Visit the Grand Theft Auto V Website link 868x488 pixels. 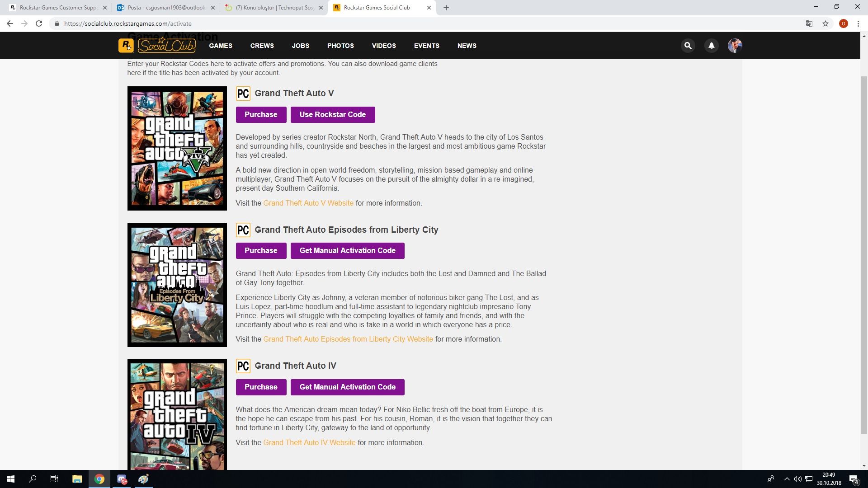[308, 203]
